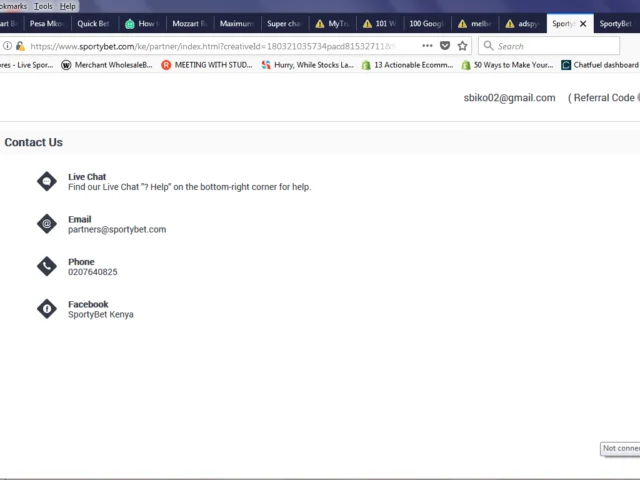Switch to the adspy tab
Screen dimensions: 640x480
[522, 24]
